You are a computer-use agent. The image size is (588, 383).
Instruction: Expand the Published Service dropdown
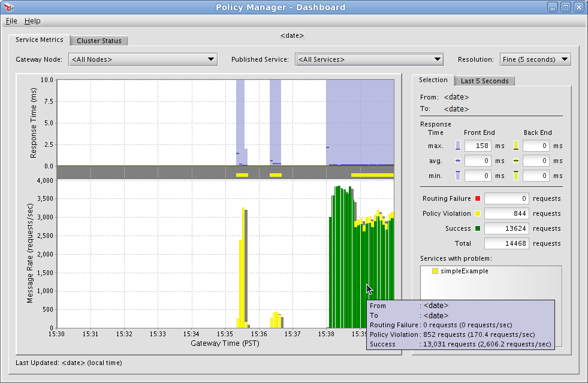pos(369,59)
